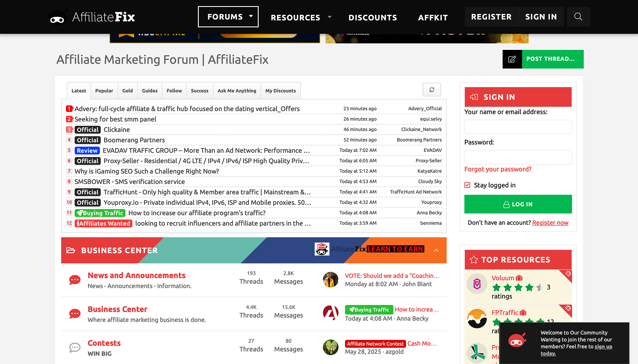This screenshot has width=638, height=364.
Task: Open the Clickaine thread
Action: [x=117, y=130]
